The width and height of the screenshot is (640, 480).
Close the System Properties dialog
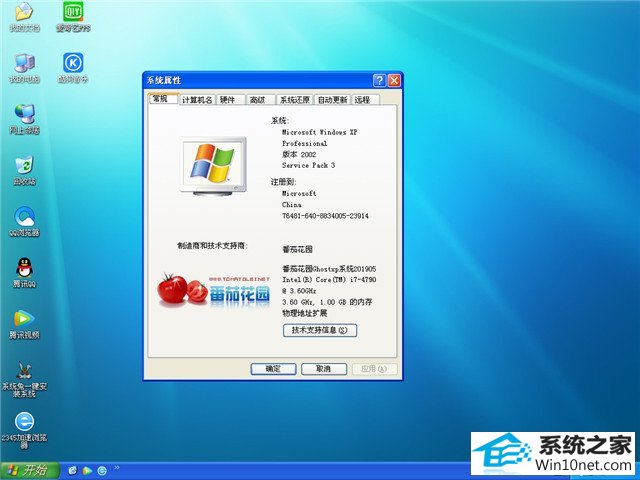(x=394, y=80)
